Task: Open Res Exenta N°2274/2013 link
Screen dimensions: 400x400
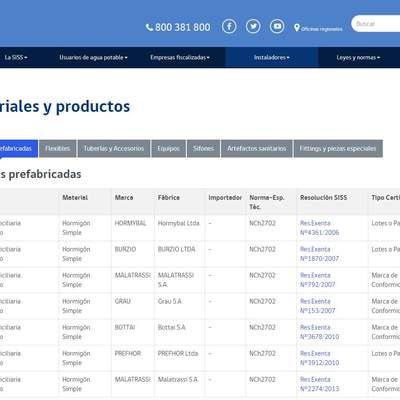Action: (319, 384)
